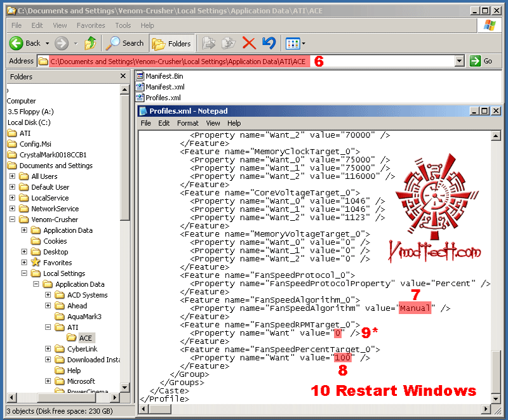Click the FanSpeedPercentTarget value 100
This screenshot has height=420, width=508.
342,358
